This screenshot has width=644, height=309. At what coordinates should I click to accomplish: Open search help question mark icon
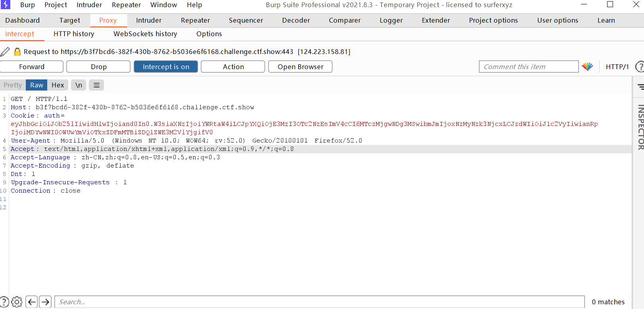click(4, 302)
